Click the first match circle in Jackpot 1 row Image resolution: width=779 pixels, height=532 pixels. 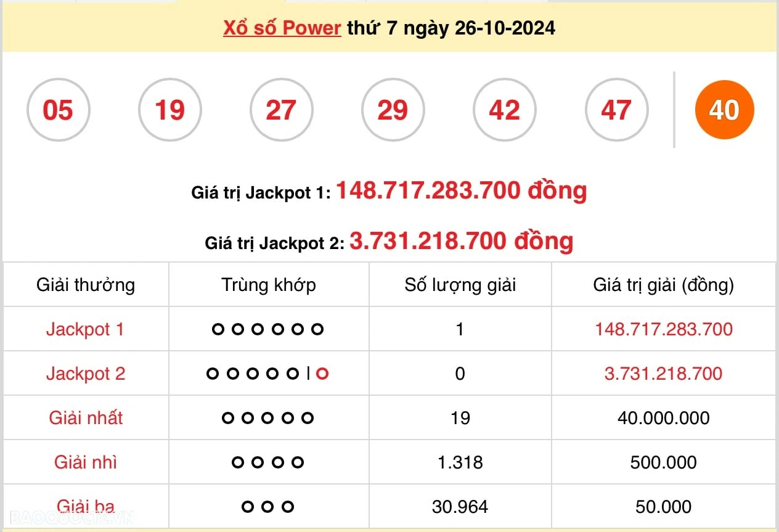click(x=218, y=329)
